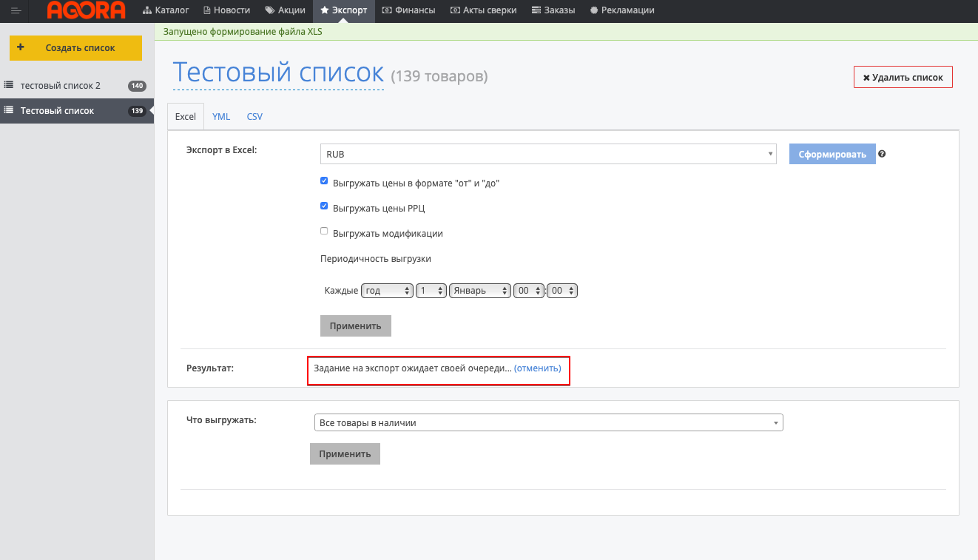Open the Январь month selector
The width and height of the screenshot is (978, 560).
coord(479,291)
